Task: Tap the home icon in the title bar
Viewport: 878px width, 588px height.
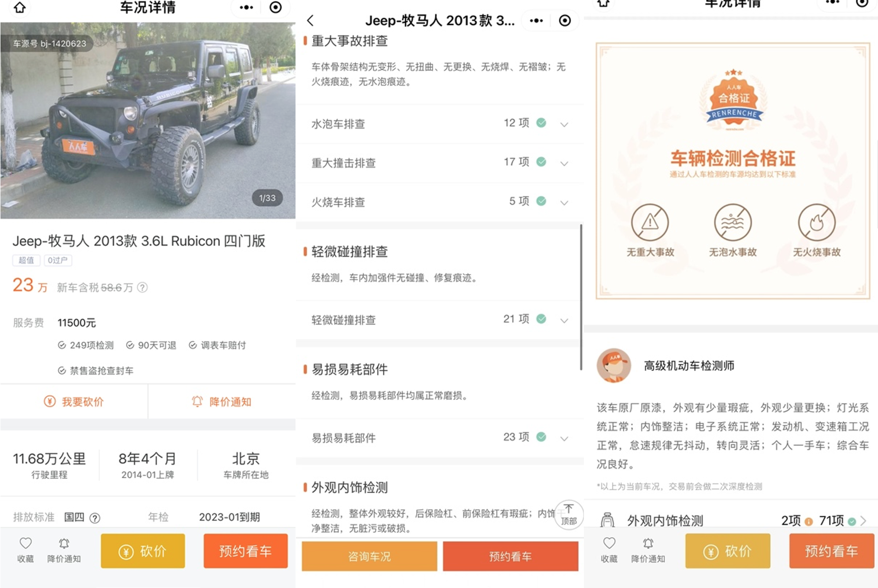Action: 19,8
